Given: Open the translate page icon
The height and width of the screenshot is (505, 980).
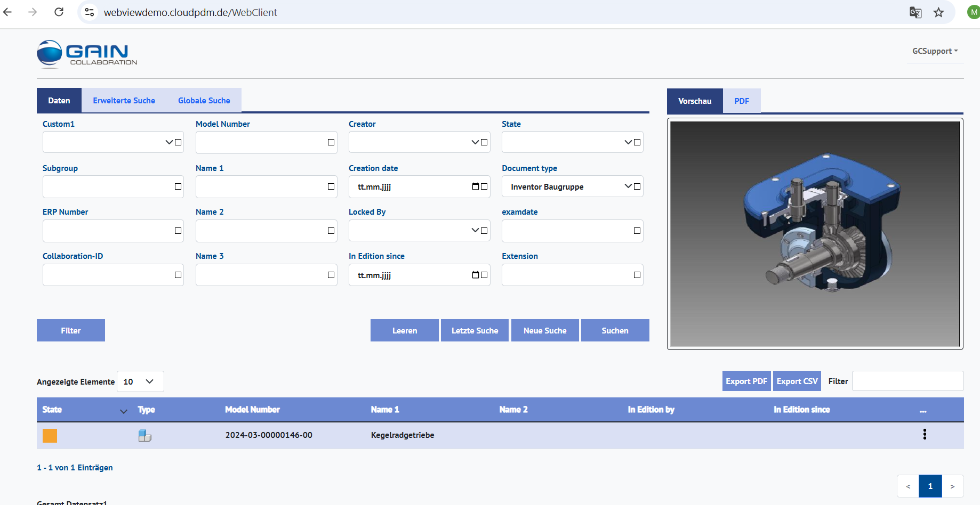Looking at the screenshot, I should (x=915, y=12).
